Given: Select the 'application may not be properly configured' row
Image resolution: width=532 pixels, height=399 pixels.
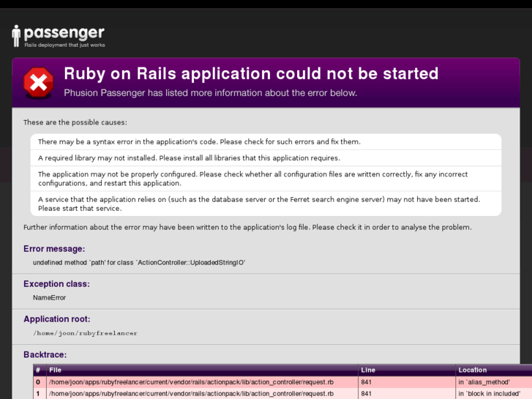Looking at the screenshot, I should (x=266, y=179).
